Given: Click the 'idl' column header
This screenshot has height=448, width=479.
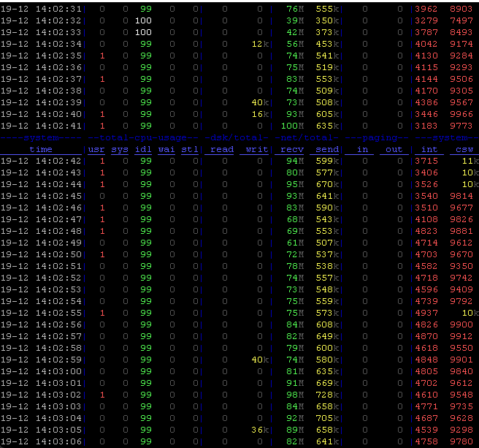Looking at the screenshot, I should point(143,149).
